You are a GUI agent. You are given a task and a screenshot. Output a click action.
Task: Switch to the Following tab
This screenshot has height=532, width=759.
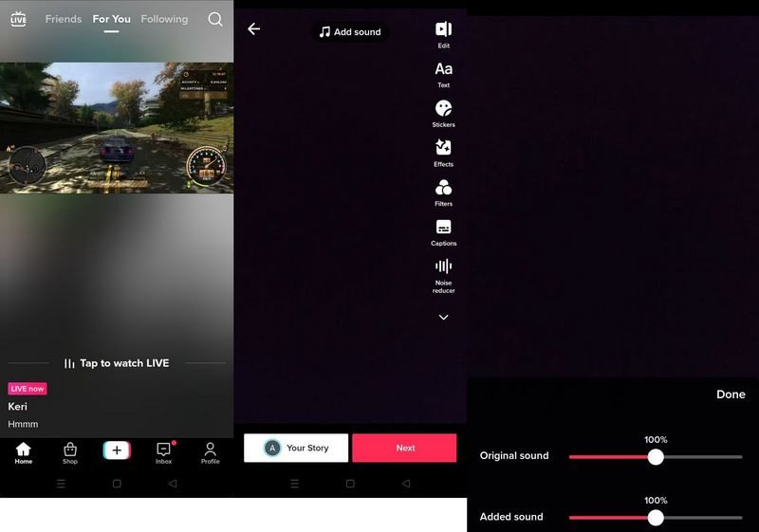click(164, 19)
